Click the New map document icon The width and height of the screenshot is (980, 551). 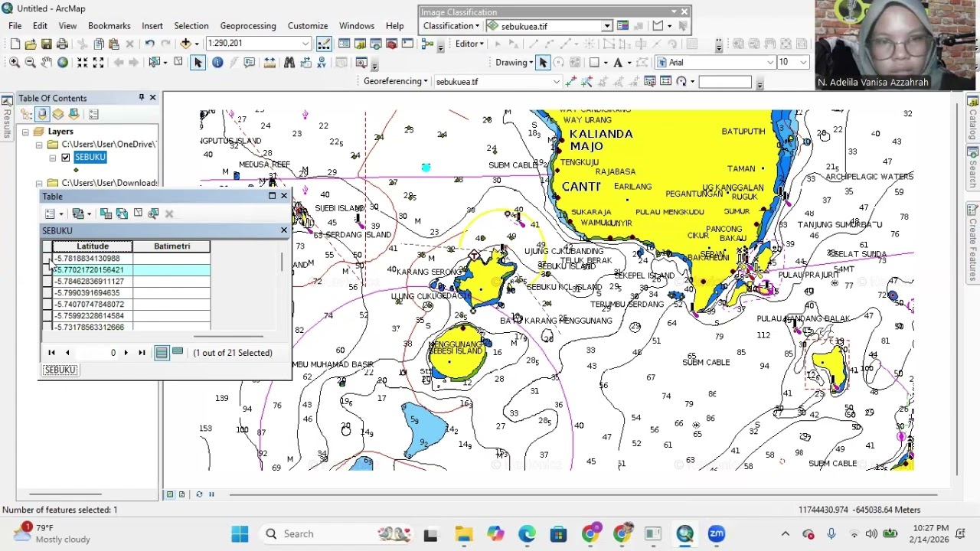[14, 44]
